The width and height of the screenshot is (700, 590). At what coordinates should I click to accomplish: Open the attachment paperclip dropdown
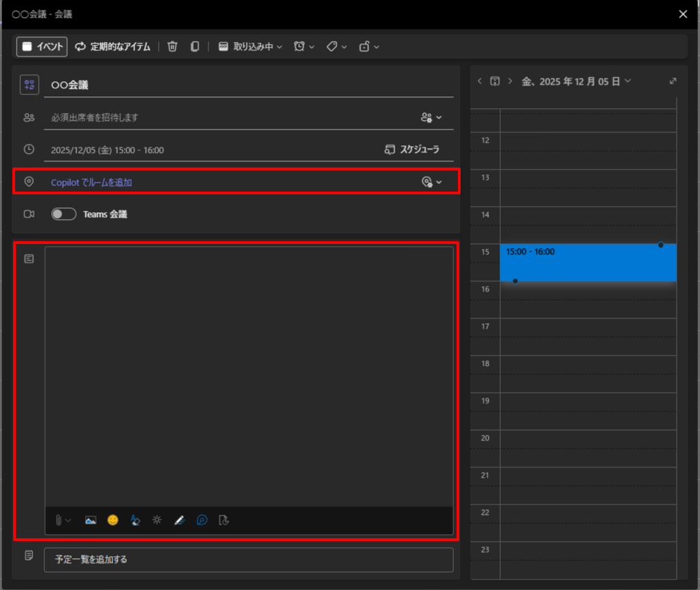pyautogui.click(x=63, y=520)
